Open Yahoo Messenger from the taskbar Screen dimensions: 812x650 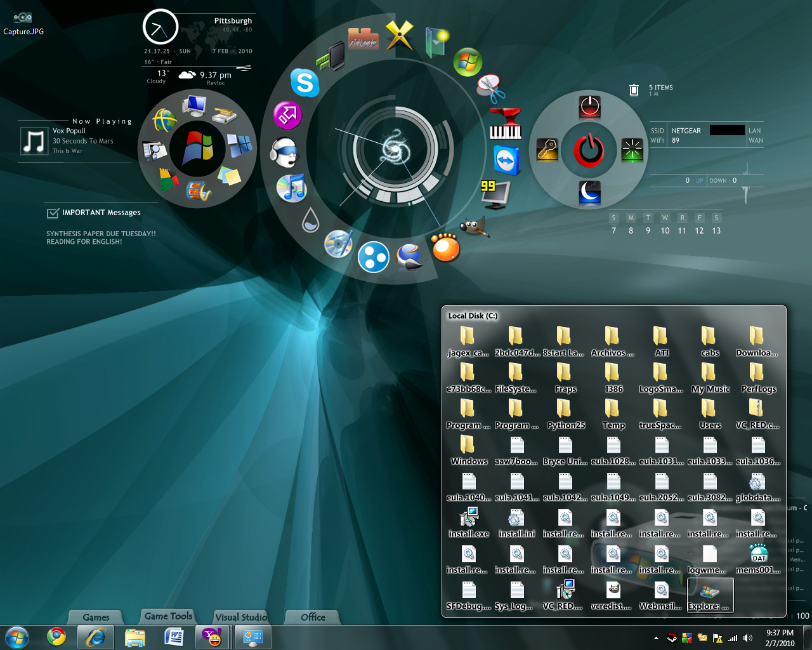click(x=213, y=637)
